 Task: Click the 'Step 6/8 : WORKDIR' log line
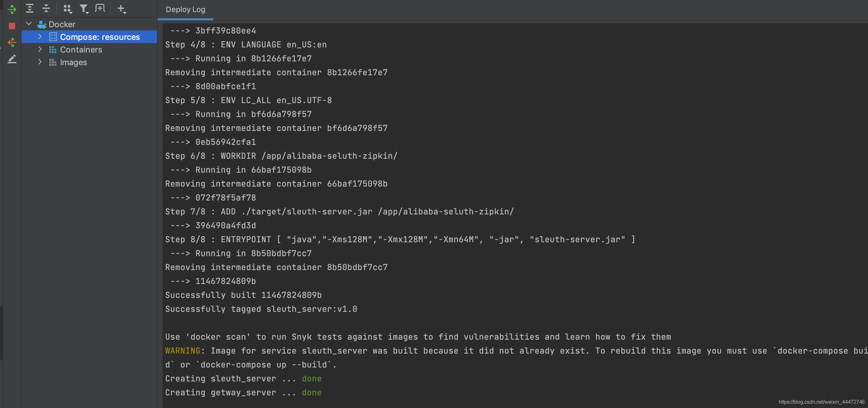281,156
